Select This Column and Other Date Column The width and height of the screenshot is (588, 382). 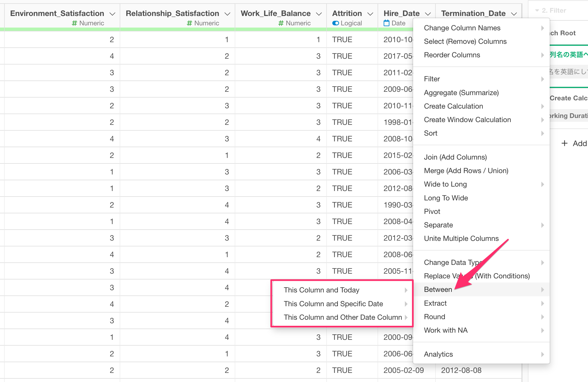pyautogui.click(x=343, y=317)
